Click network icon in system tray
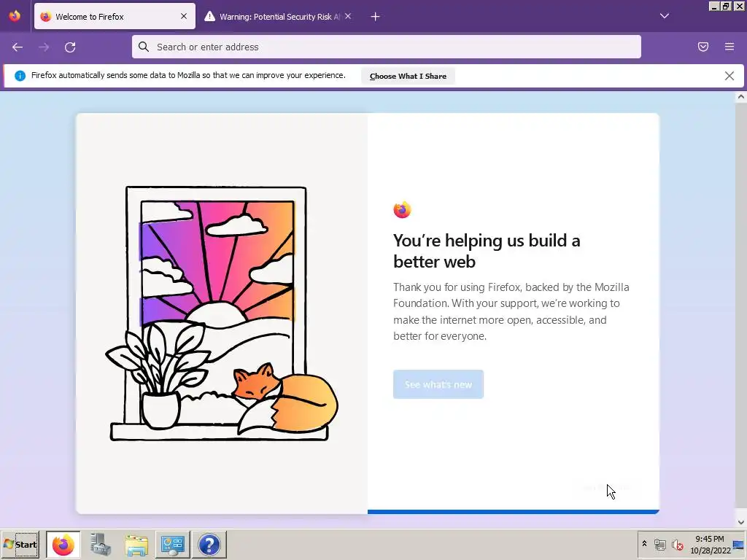747x560 pixels. click(x=659, y=544)
